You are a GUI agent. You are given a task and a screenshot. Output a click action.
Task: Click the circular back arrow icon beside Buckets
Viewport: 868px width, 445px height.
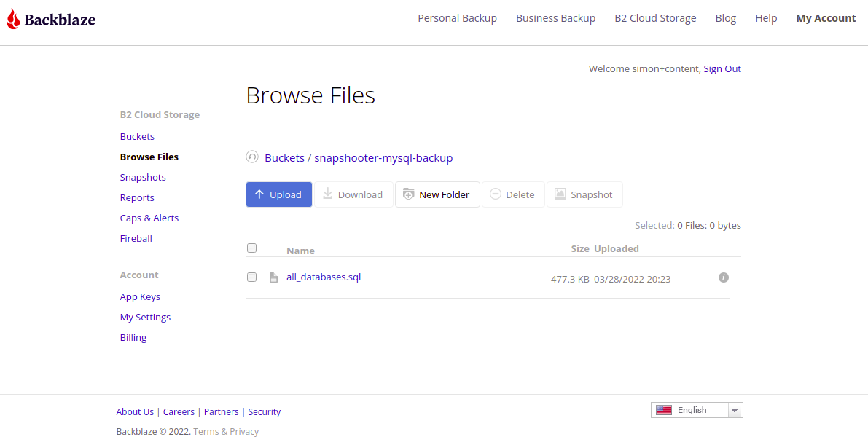[252, 157]
